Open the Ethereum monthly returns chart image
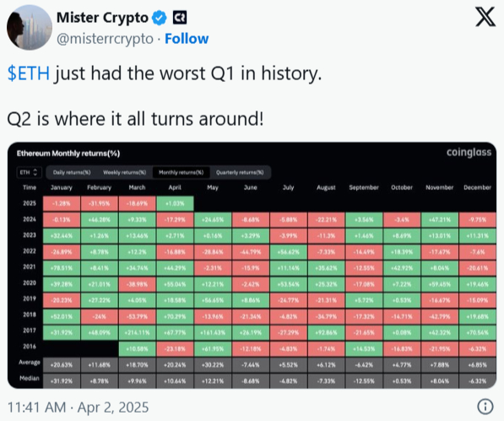This screenshot has height=421, width=504. pyautogui.click(x=252, y=265)
